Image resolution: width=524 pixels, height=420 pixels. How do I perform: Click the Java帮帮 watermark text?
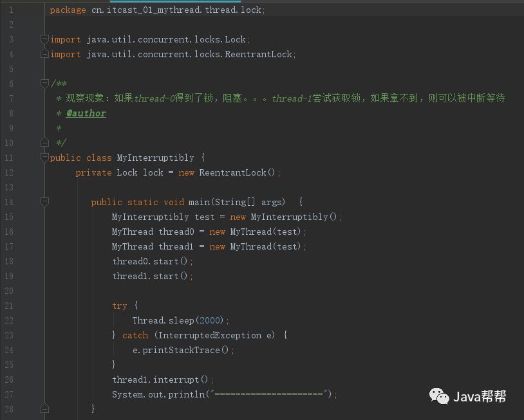point(480,397)
